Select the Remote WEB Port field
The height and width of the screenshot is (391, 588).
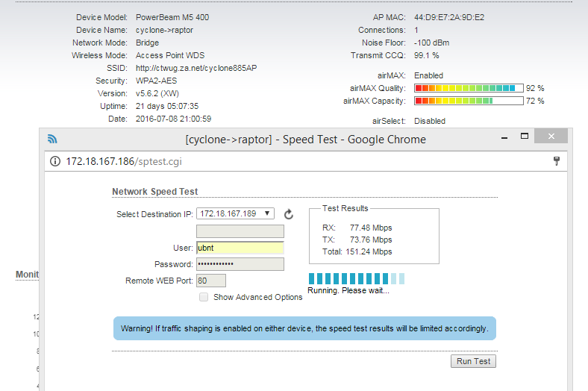coord(210,281)
